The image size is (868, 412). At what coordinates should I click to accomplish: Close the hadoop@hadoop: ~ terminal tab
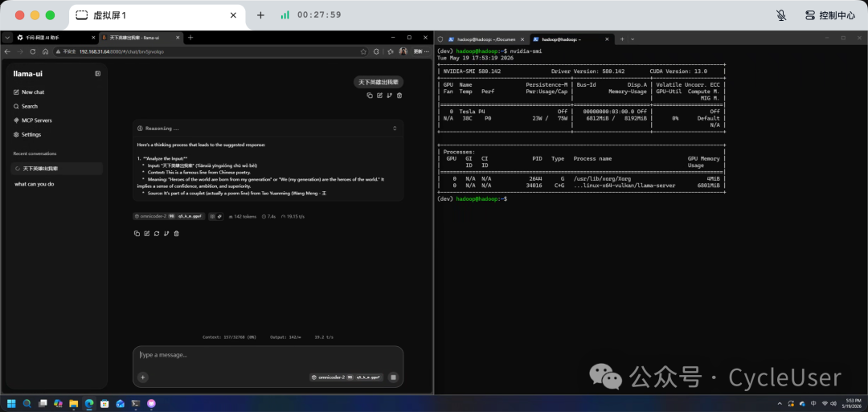pos(608,39)
